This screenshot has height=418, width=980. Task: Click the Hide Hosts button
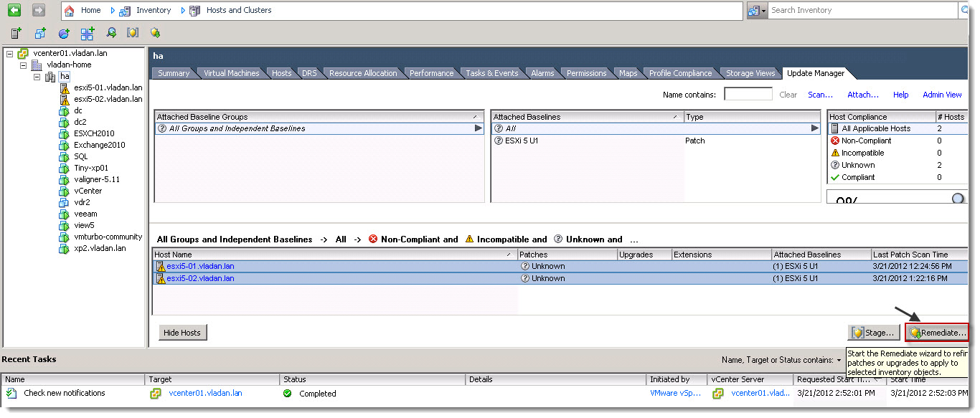click(x=182, y=333)
